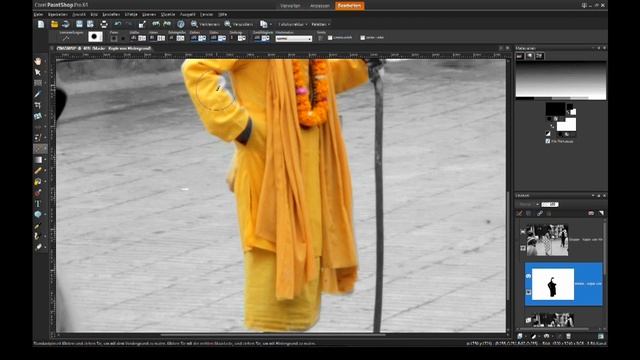Click the Resize icon in toolbar
Screen dimensions: 640x360
142,24
